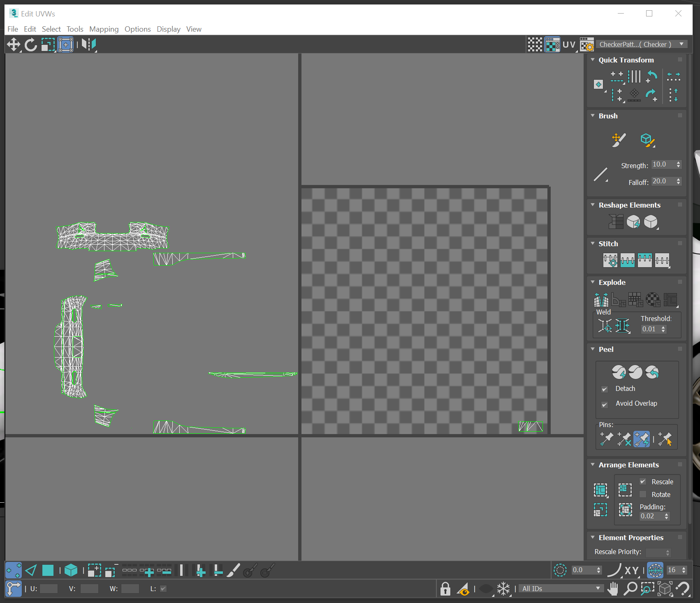Click the Relax brush icon
This screenshot has height=603, width=700.
(647, 140)
